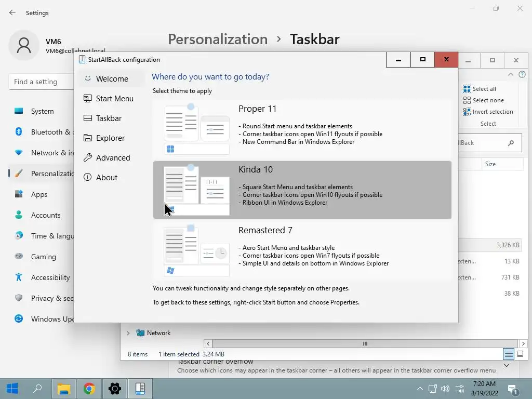Screen dimensions: 532x399
Task: Click the Advanced wrench icon
Action: [x=87, y=157]
